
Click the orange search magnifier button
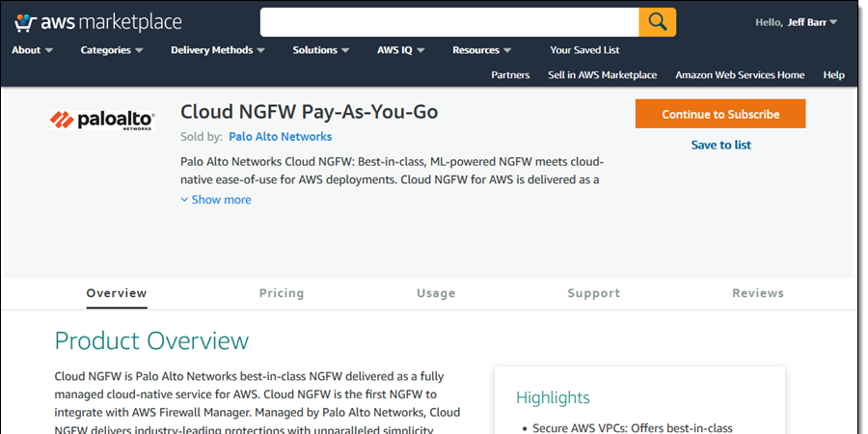tap(658, 22)
